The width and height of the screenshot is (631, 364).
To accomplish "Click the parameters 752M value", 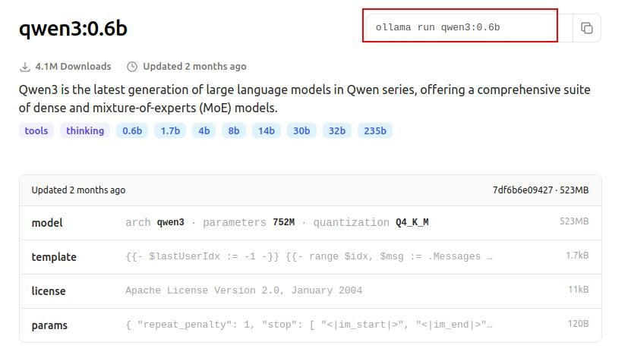I will (x=284, y=222).
